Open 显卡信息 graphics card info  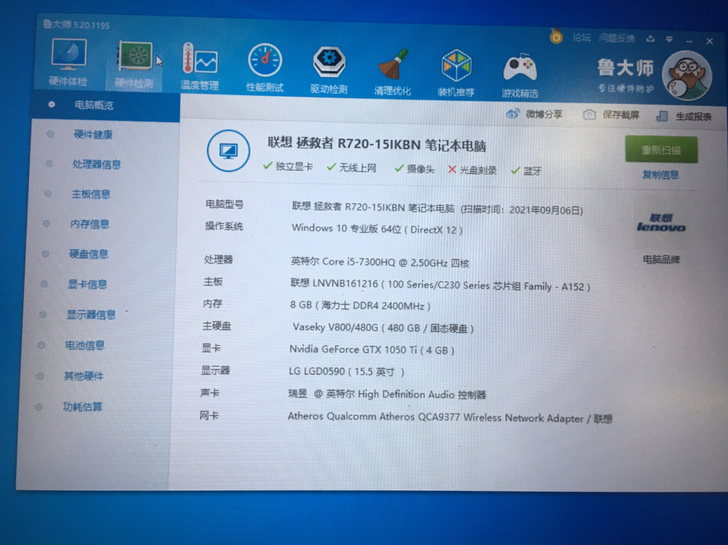(87, 284)
